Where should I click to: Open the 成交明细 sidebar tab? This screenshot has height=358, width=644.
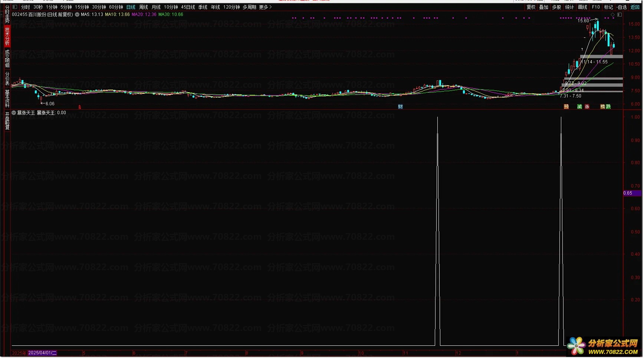7,59
